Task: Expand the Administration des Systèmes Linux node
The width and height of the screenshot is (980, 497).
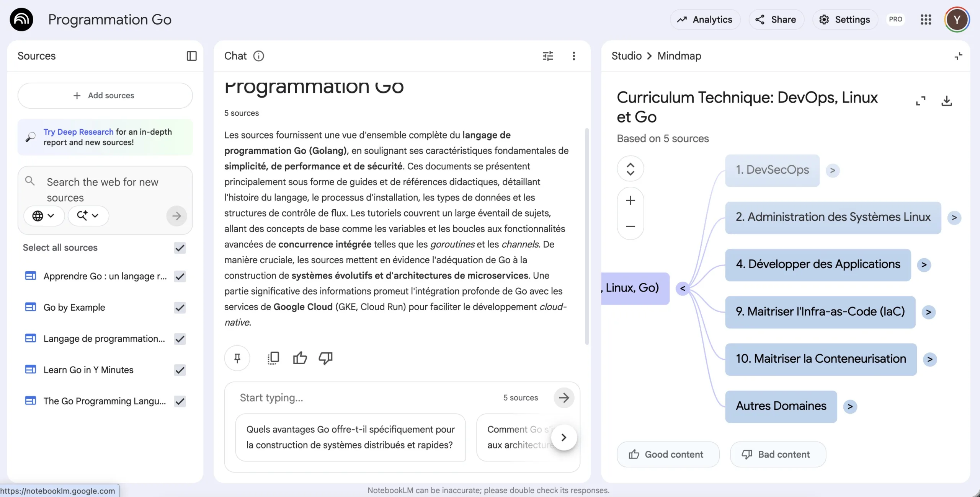Action: 954,218
